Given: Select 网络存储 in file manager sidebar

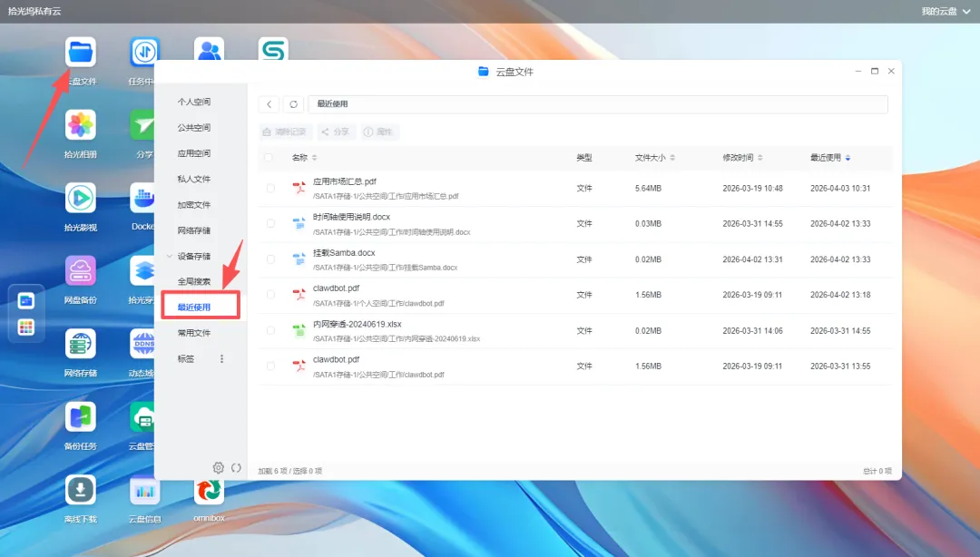Looking at the screenshot, I should (194, 230).
